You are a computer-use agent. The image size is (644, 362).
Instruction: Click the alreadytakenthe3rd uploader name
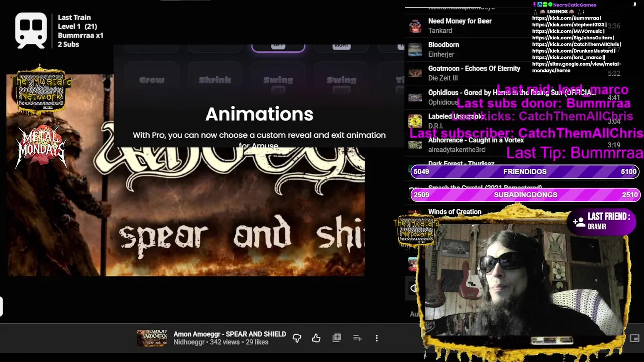(x=457, y=150)
